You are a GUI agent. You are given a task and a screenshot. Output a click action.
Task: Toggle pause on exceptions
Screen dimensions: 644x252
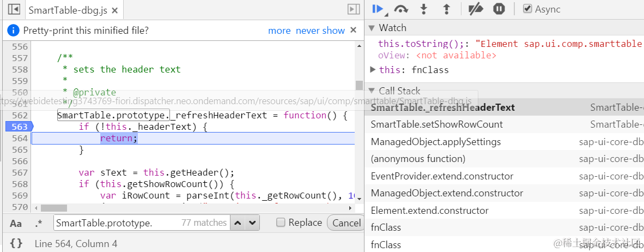[x=499, y=9]
